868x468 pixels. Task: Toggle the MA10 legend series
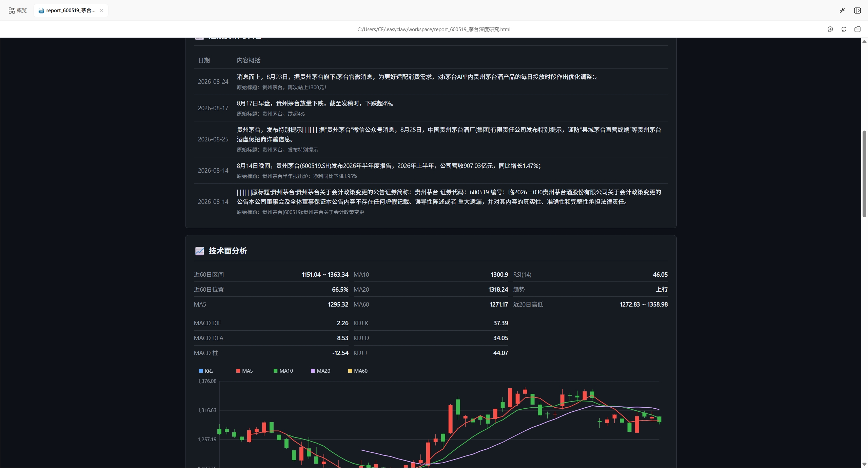pyautogui.click(x=283, y=371)
